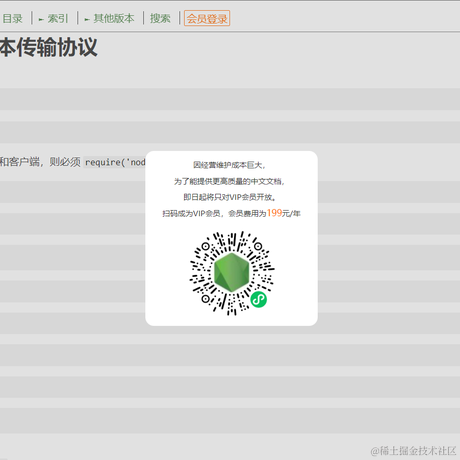Click the VIP membership QR code
The image size is (460, 460).
(x=232, y=273)
